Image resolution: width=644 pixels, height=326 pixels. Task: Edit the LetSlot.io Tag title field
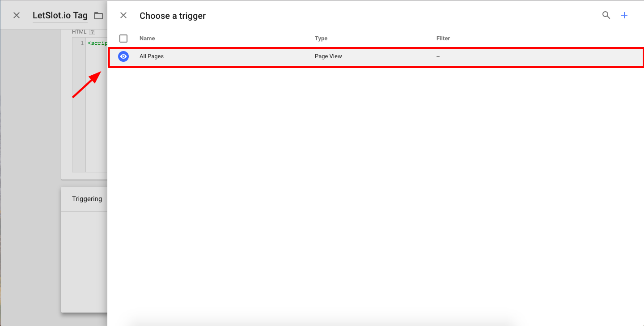[x=60, y=15]
